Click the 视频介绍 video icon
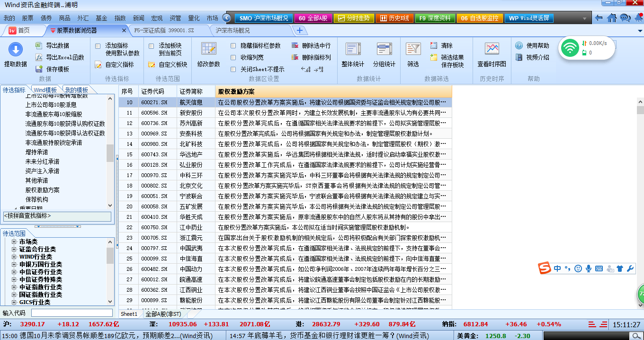 point(519,57)
